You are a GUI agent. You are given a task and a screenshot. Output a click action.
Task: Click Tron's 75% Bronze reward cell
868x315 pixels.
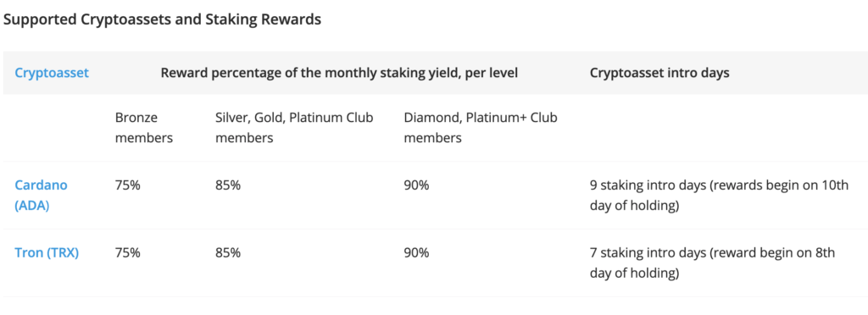127,253
